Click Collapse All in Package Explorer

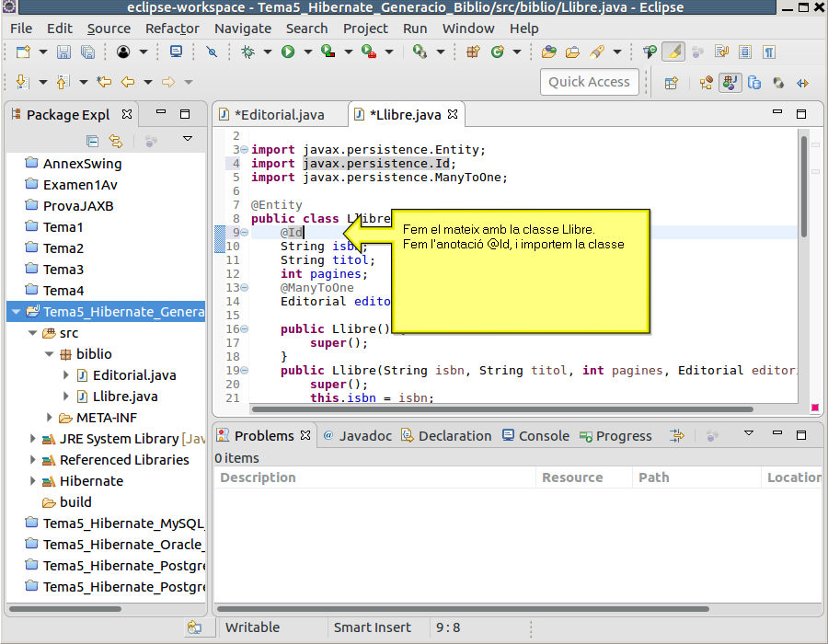92,141
